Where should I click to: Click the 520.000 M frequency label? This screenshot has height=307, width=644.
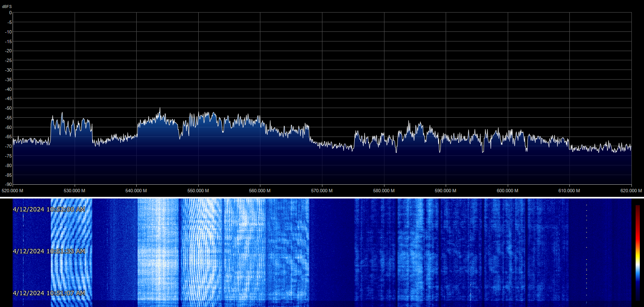pyautogui.click(x=13, y=191)
